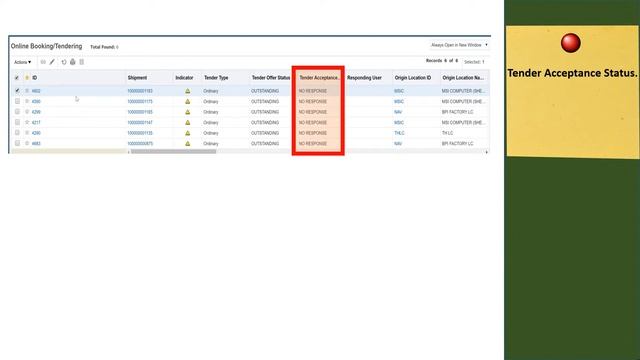Click the star icon in the table header
Image resolution: width=640 pixels, height=360 pixels.
coord(27,78)
